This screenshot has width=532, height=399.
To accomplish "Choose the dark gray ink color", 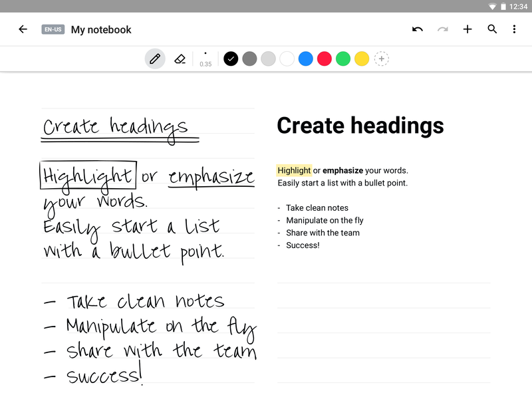I will [x=250, y=59].
